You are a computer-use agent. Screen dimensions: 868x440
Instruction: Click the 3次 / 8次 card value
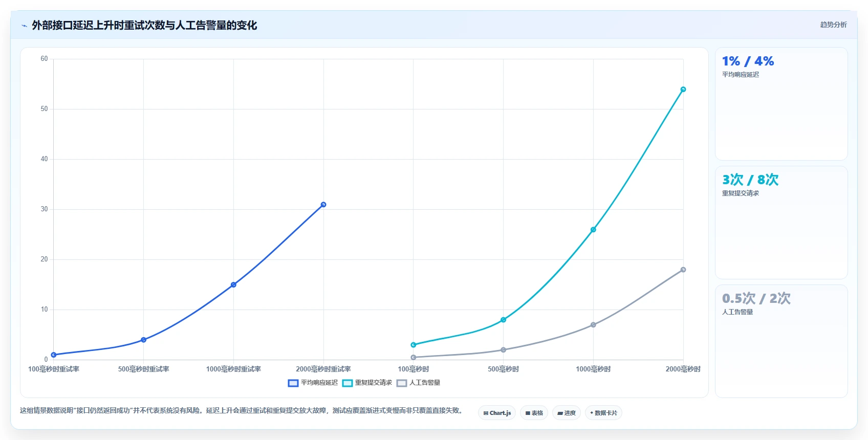(750, 180)
